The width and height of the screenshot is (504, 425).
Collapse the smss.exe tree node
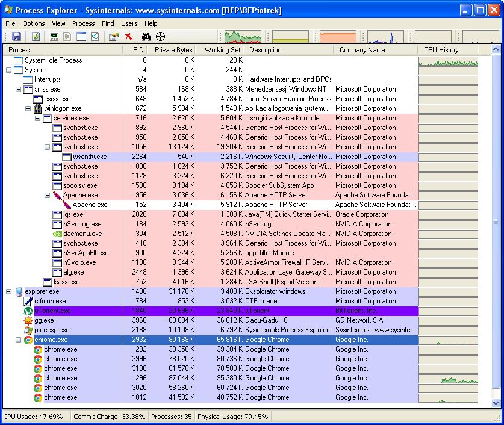pos(18,89)
